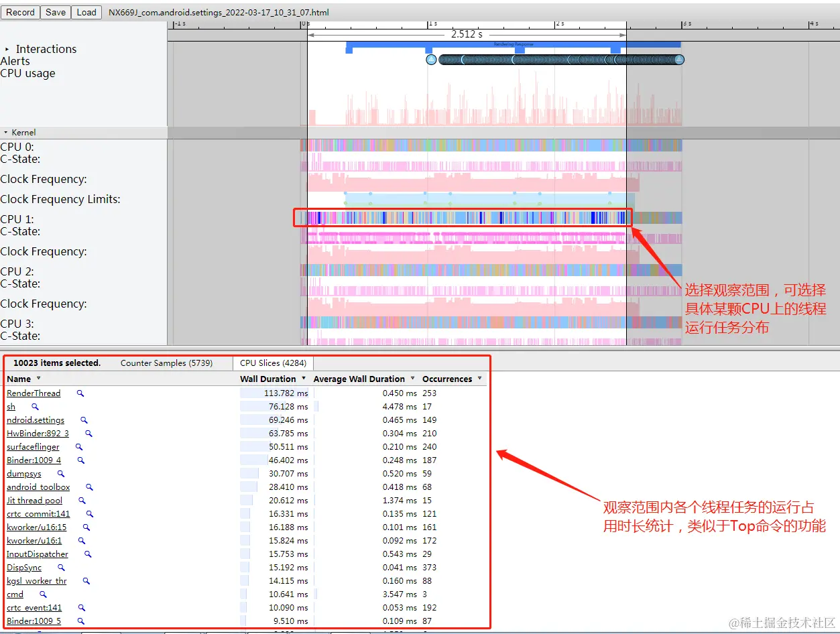Click the magnifier next to ndroid.settings
Image resolution: width=840 pixels, height=634 pixels.
pos(84,420)
